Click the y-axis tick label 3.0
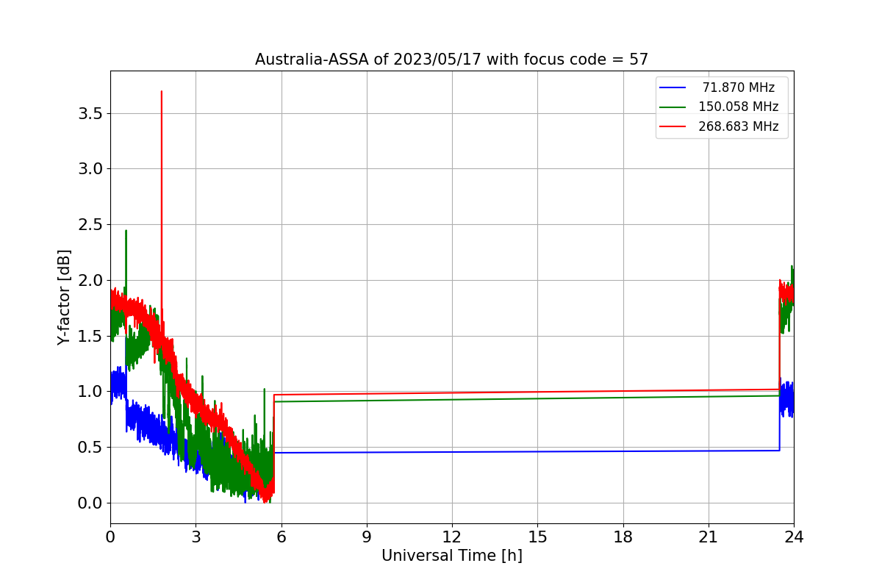The height and width of the screenshot is (588, 882). [x=90, y=169]
